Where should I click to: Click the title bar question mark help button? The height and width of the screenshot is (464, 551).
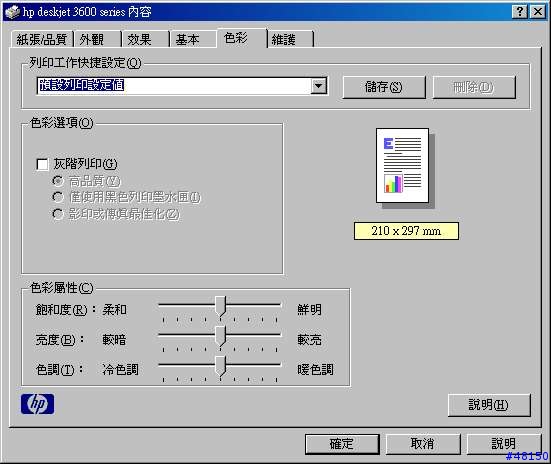click(520, 12)
